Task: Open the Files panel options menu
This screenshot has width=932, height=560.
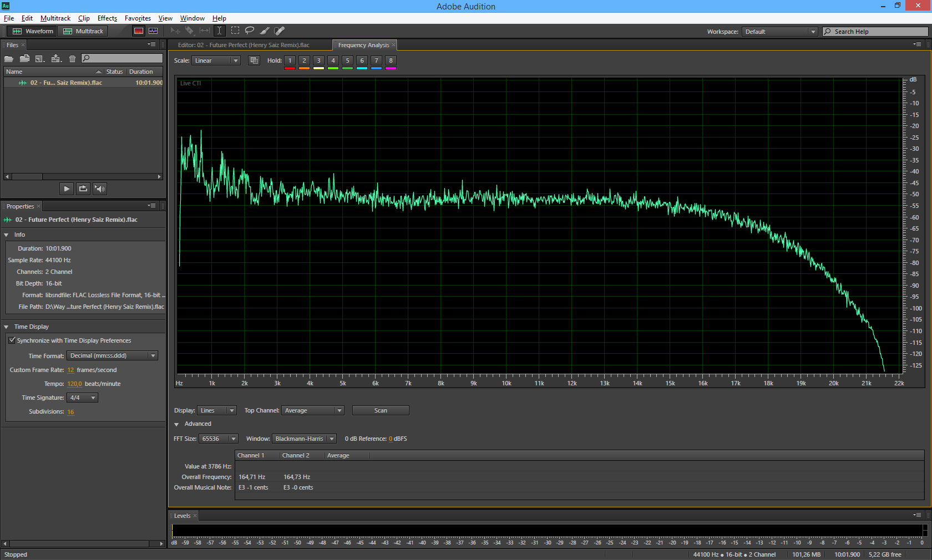Action: point(152,44)
